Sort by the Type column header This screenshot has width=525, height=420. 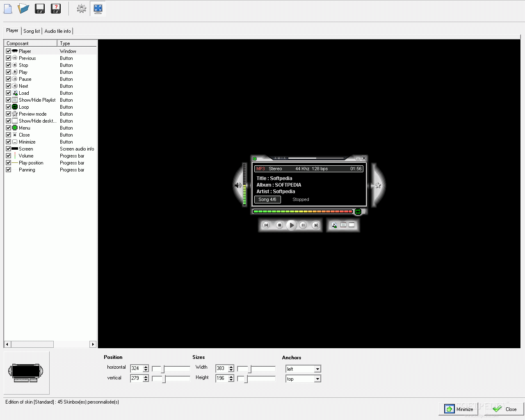(x=77, y=43)
